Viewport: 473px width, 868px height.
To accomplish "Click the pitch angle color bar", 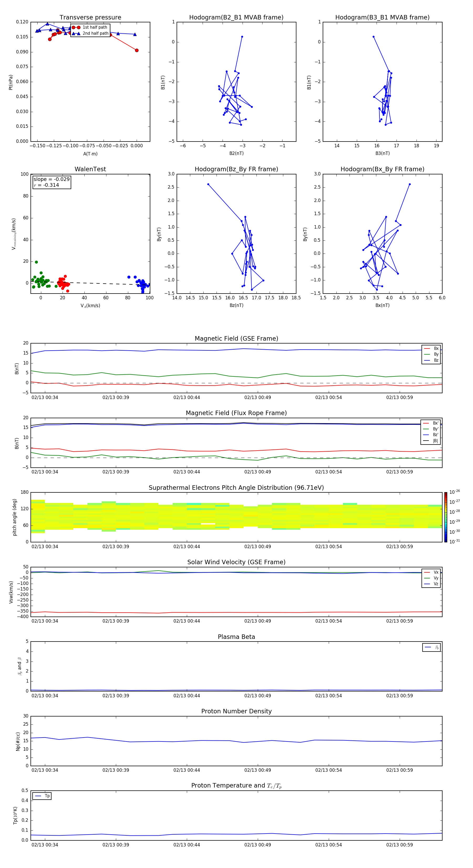I will [x=446, y=517].
